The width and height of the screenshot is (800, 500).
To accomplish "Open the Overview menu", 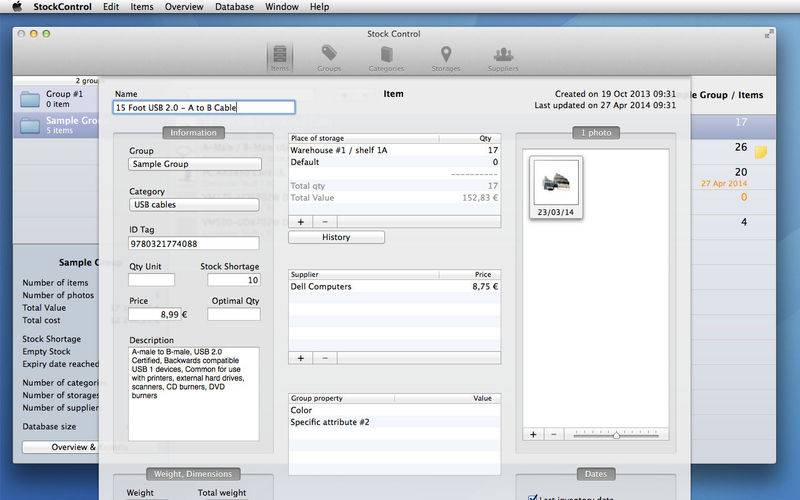I will [184, 7].
